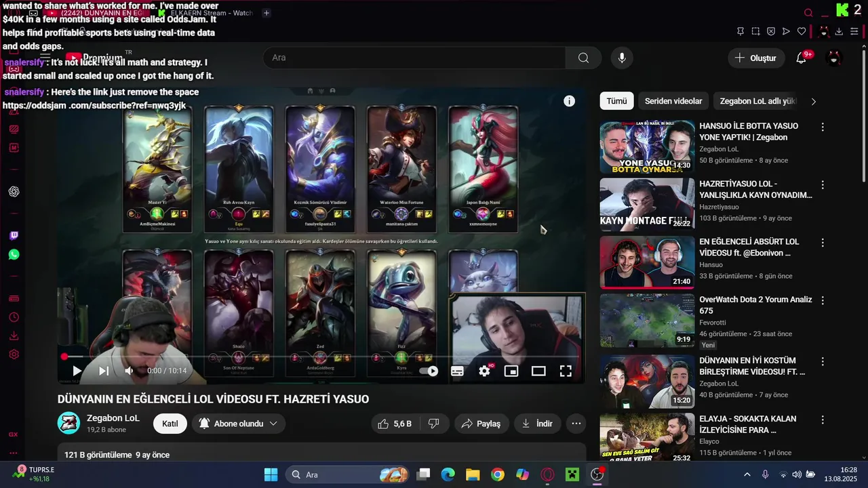Screen dimensions: 868x488
Task: Open settings gear in Opera sidebar
Action: [14, 354]
